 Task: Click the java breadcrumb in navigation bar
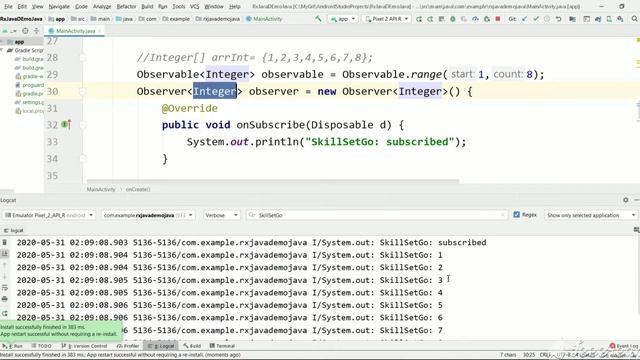click(x=124, y=19)
